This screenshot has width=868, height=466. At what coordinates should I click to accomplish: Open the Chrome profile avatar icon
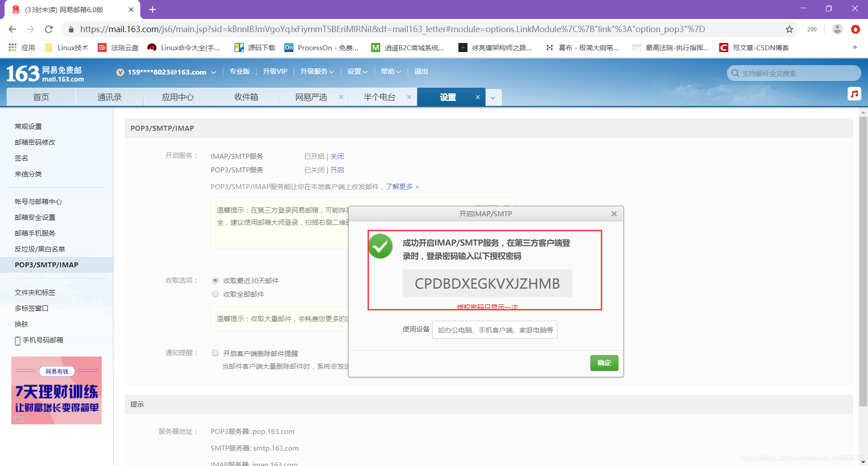[x=837, y=29]
